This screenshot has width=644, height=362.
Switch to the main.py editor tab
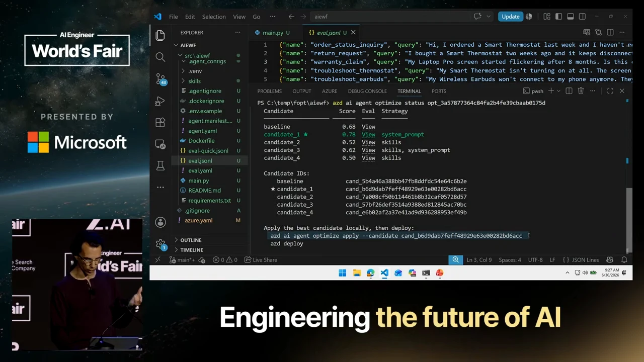click(x=273, y=33)
